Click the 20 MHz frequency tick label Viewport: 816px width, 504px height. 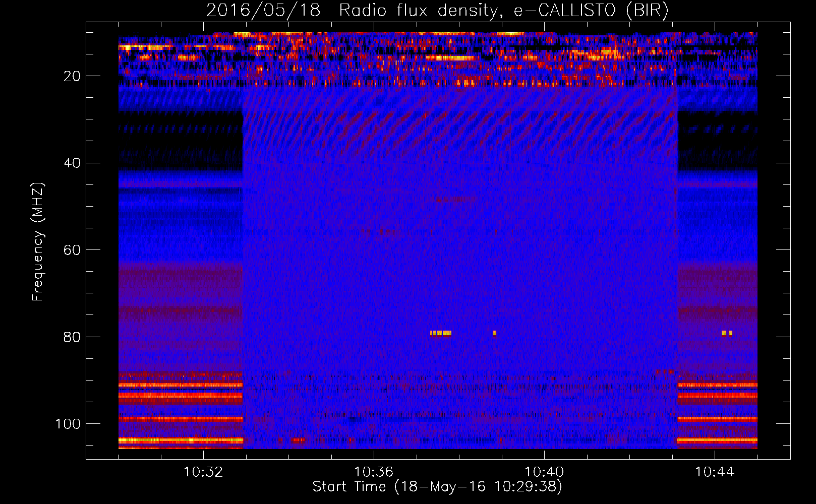point(73,76)
